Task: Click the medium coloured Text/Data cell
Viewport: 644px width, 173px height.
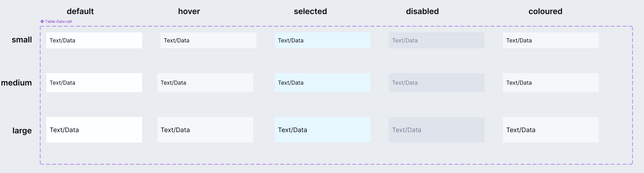Action: click(x=550, y=83)
